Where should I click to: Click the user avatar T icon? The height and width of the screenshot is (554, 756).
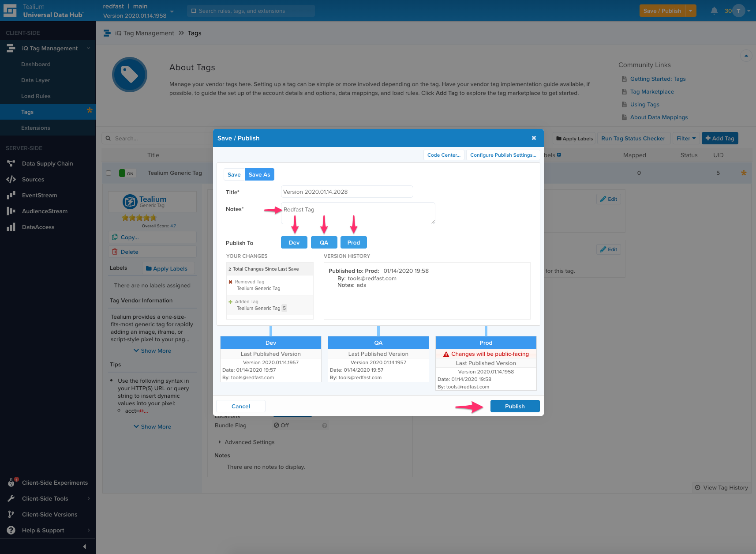738,11
